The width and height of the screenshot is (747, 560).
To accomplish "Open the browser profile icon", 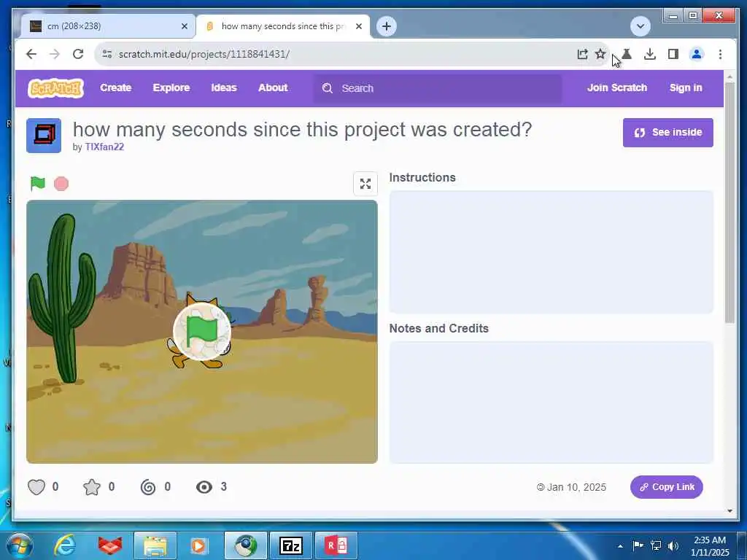I will (x=697, y=54).
